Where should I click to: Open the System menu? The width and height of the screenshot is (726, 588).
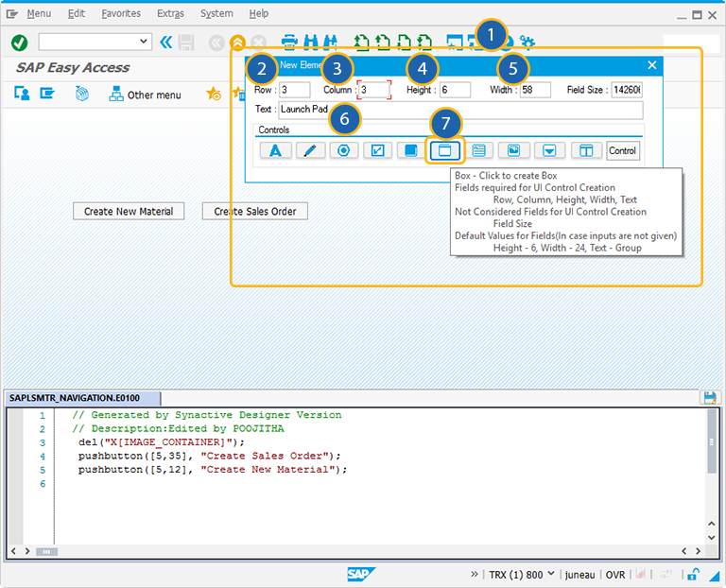(x=216, y=14)
